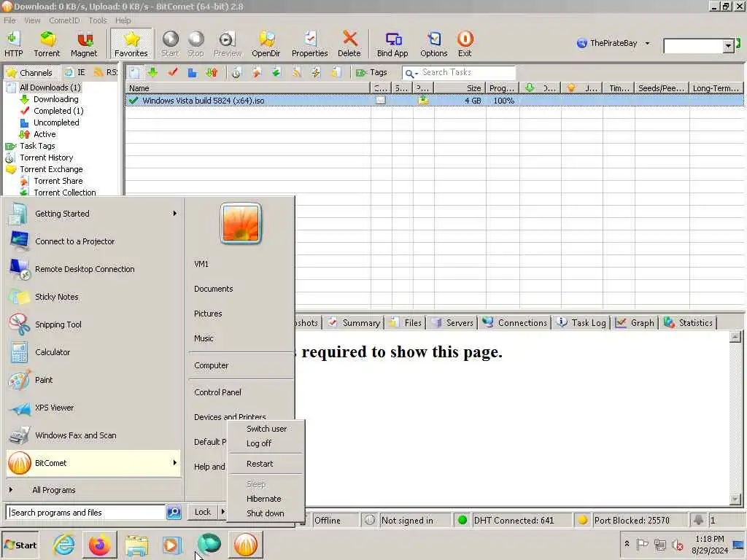
Task: Open the File menu
Action: 9,20
